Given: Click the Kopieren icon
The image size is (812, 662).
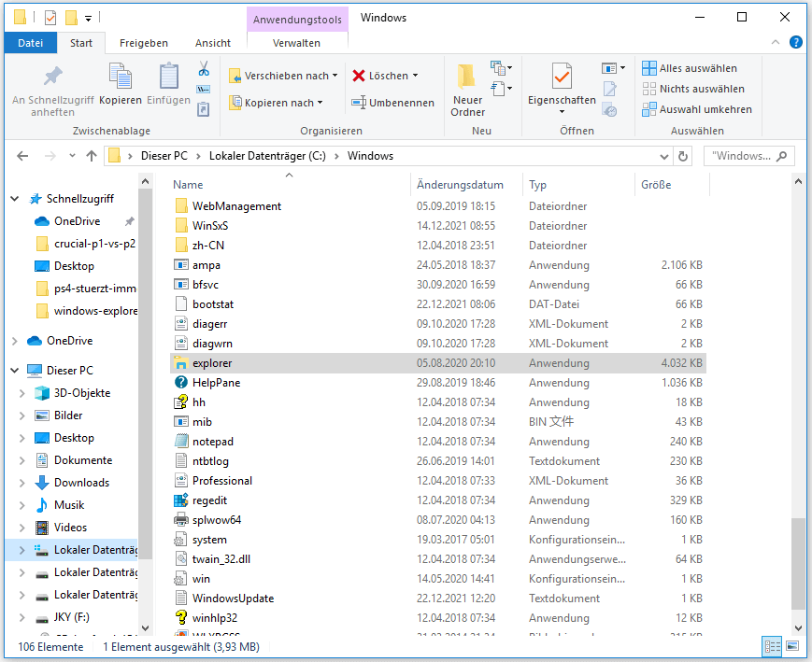Looking at the screenshot, I should [x=121, y=76].
